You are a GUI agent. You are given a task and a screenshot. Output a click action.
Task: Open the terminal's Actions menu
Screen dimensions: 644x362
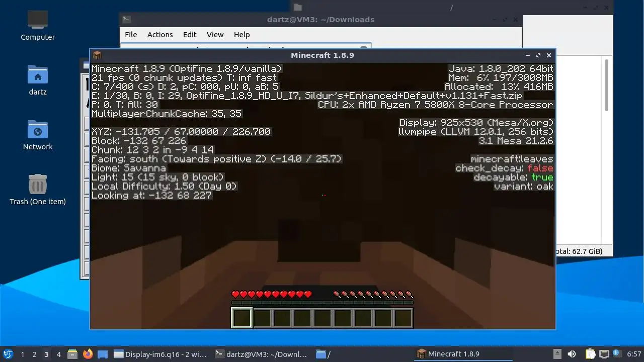160,35
